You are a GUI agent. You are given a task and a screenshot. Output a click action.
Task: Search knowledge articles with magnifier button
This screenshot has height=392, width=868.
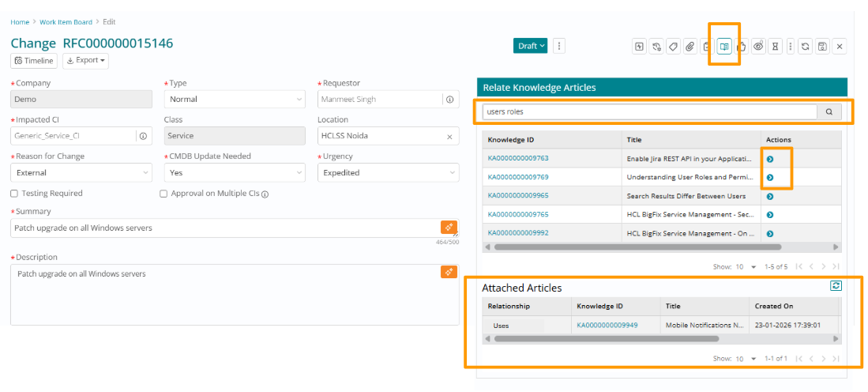(x=829, y=112)
